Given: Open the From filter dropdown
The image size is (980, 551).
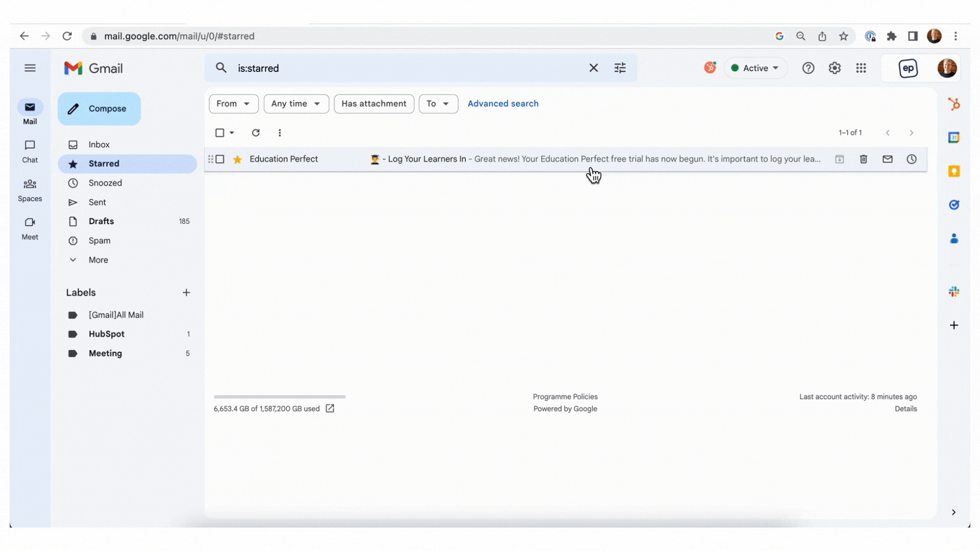Looking at the screenshot, I should [234, 104].
